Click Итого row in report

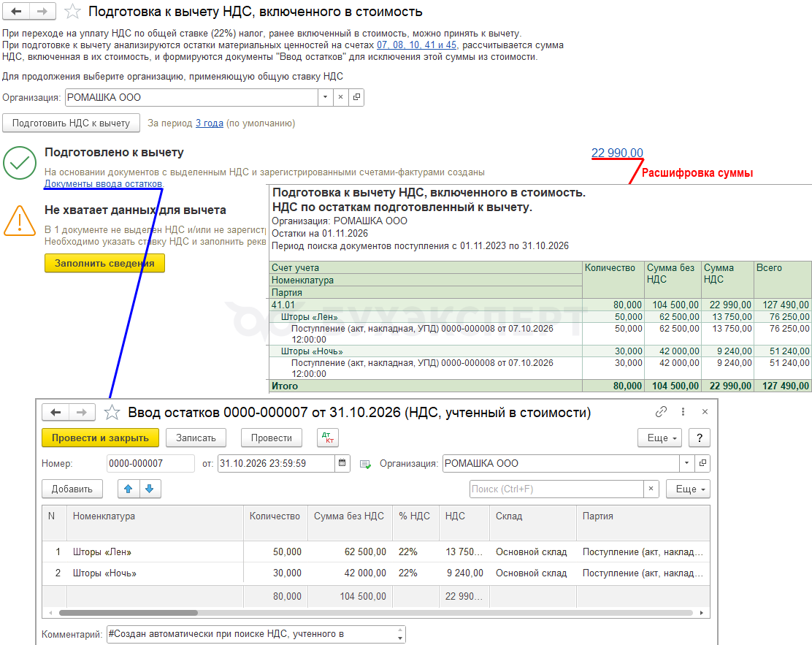(540, 386)
